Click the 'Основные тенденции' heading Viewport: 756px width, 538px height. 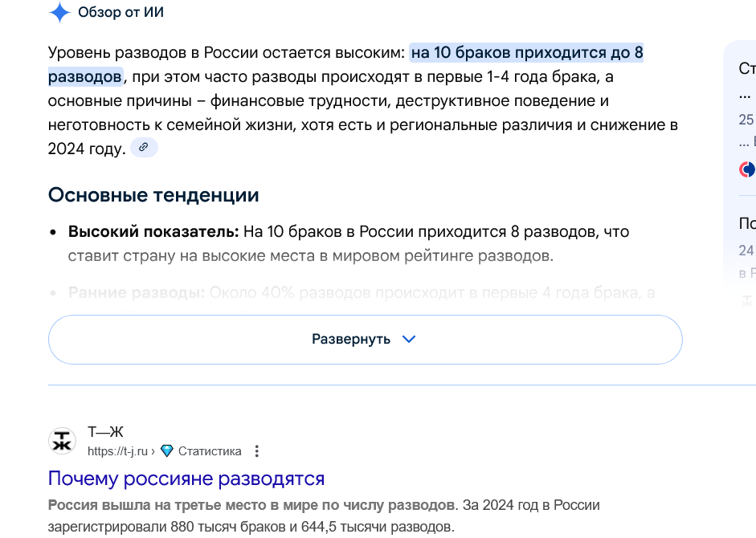coord(153,195)
